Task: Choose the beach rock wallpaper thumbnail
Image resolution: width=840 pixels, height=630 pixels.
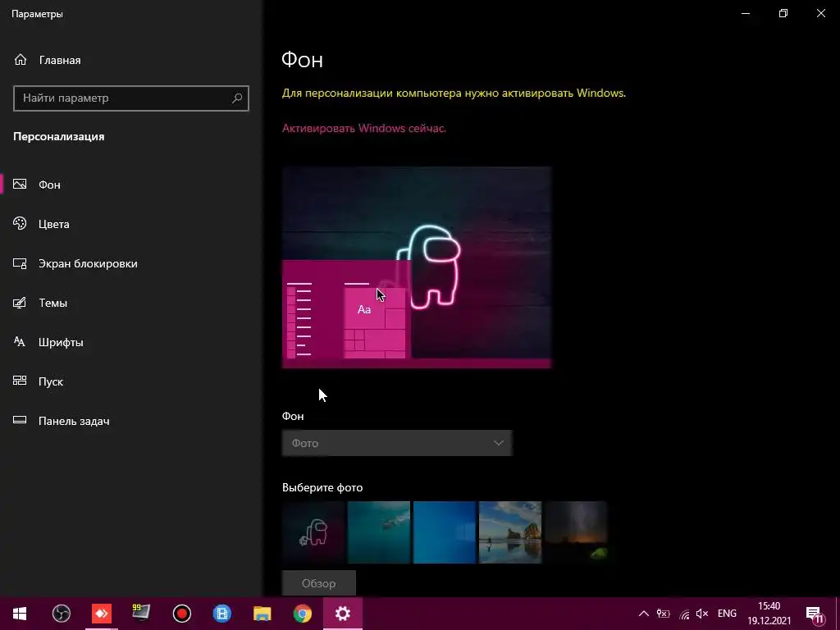Action: click(510, 532)
